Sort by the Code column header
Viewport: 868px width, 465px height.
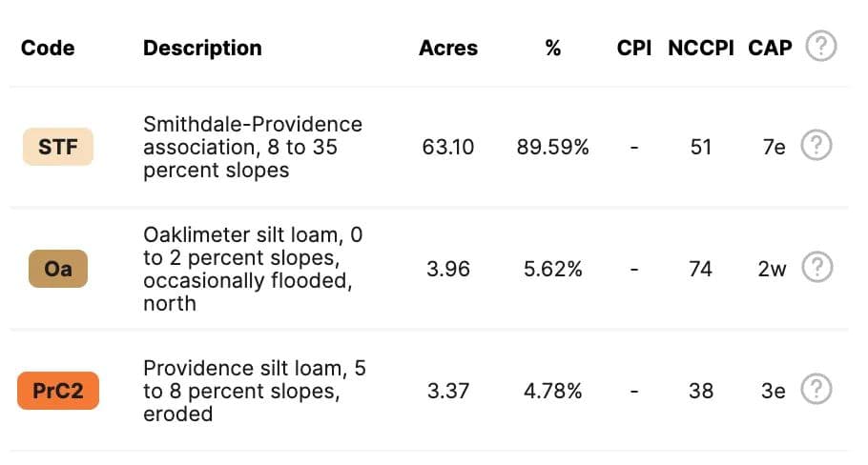[x=48, y=48]
